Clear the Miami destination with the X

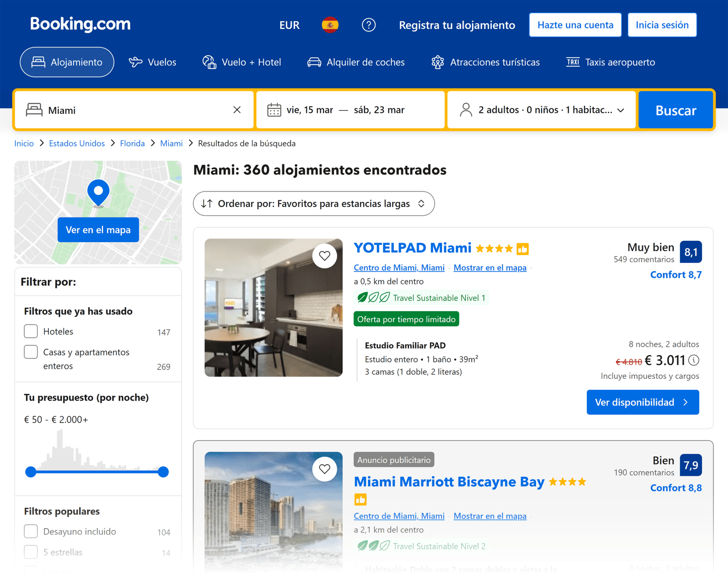[237, 110]
